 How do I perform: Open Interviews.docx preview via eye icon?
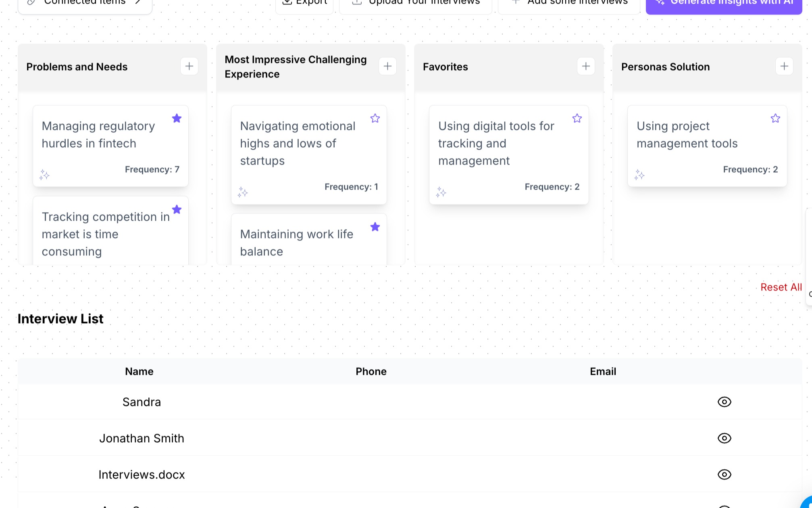click(724, 475)
